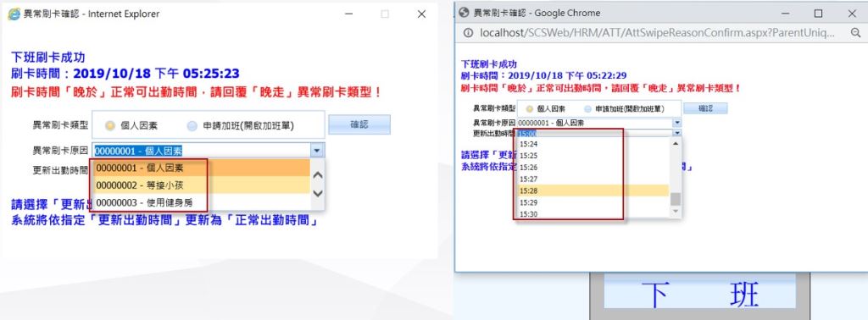The image size is (868, 320).
Task: Select 申請加班 radio in Chrome window
Action: point(587,109)
